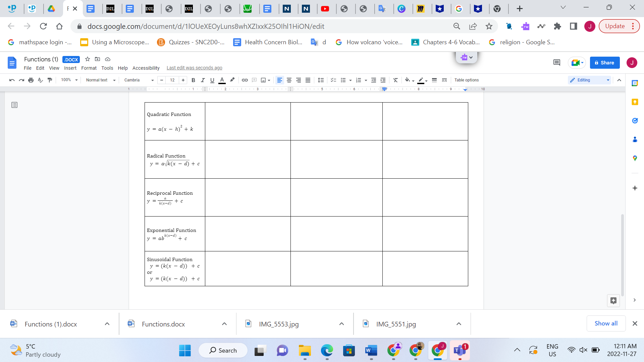Expand the Editing mode dropdown
This screenshot has width=644, height=362.
590,80
